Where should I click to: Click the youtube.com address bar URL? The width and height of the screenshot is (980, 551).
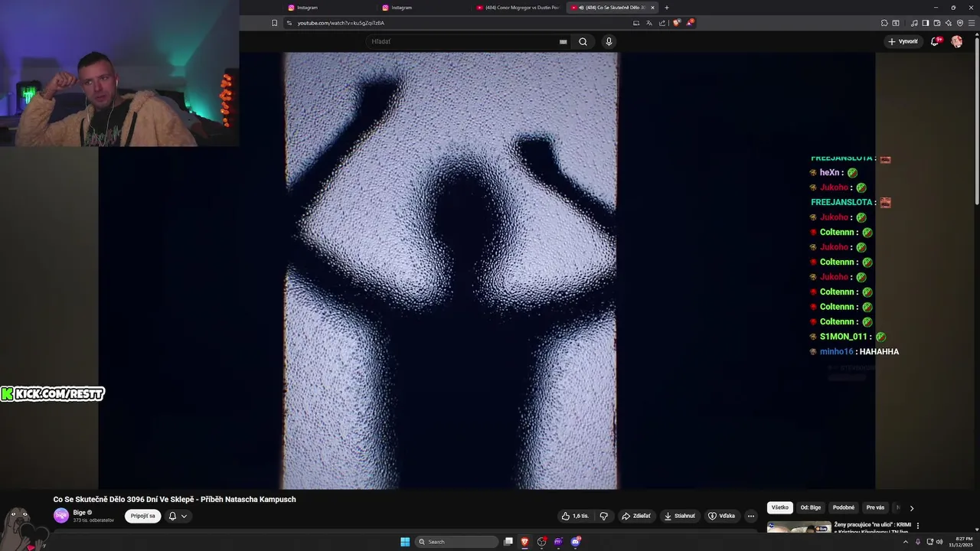[341, 23]
